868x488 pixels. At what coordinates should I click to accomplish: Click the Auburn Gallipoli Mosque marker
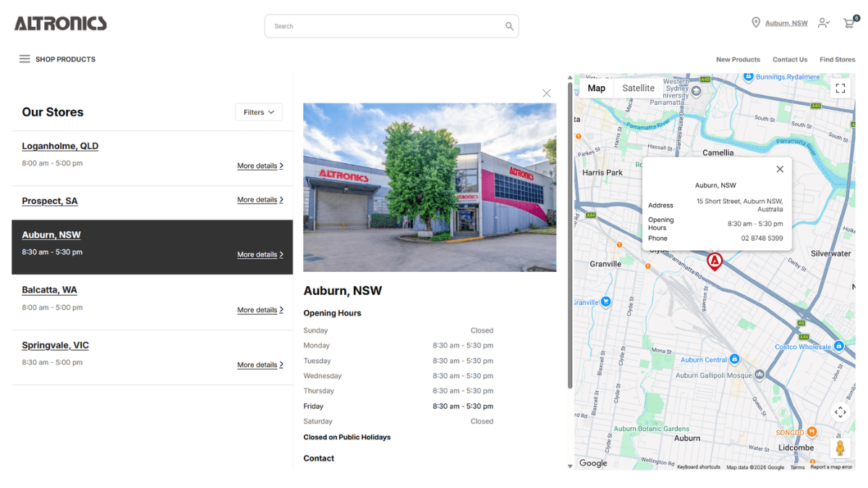[x=759, y=375]
